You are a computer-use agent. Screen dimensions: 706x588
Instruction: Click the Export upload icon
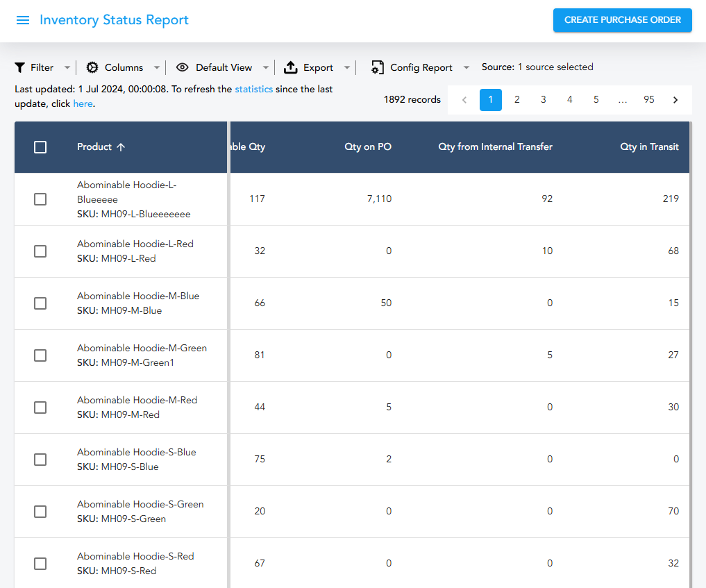[x=291, y=67]
